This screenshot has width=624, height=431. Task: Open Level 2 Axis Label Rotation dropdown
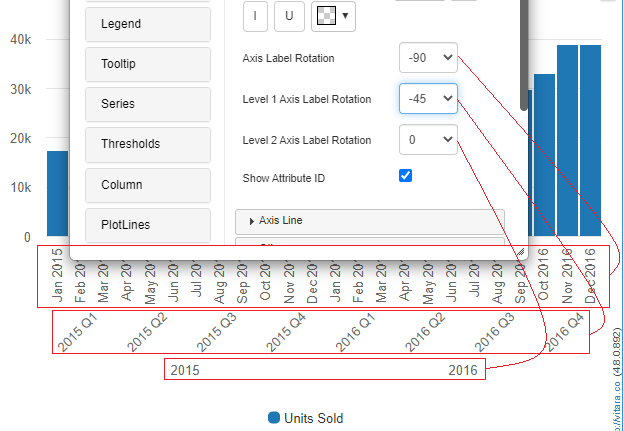click(x=428, y=140)
